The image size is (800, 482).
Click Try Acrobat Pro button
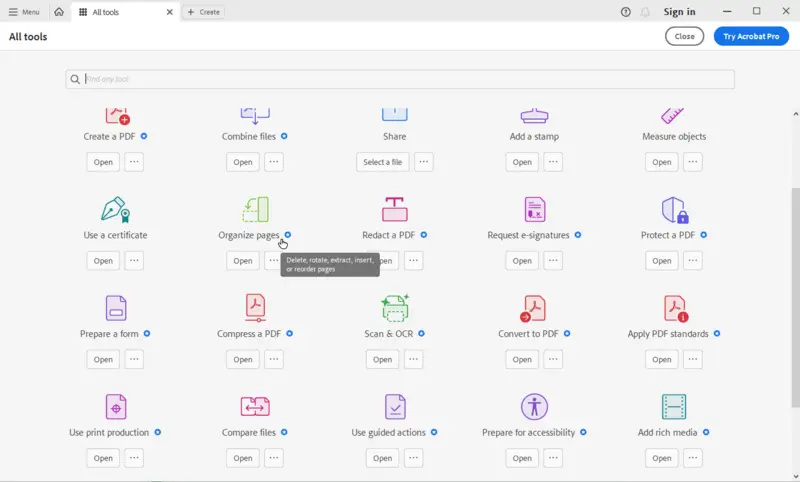(x=751, y=36)
